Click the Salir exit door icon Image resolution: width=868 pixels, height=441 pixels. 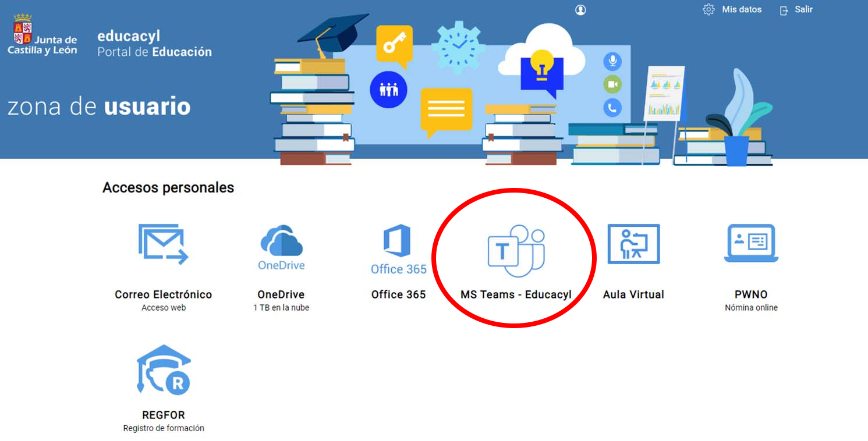pos(784,10)
